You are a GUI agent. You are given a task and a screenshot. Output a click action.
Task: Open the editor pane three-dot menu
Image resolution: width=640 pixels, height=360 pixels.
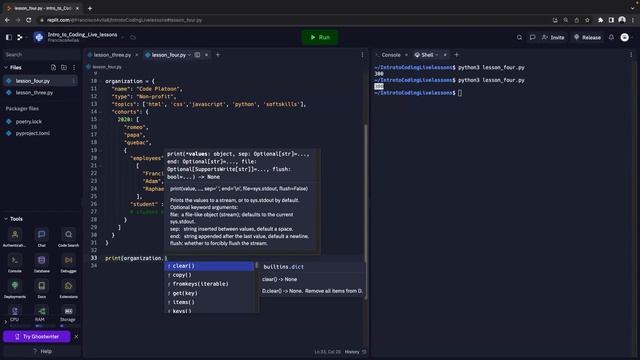pyautogui.click(x=362, y=55)
